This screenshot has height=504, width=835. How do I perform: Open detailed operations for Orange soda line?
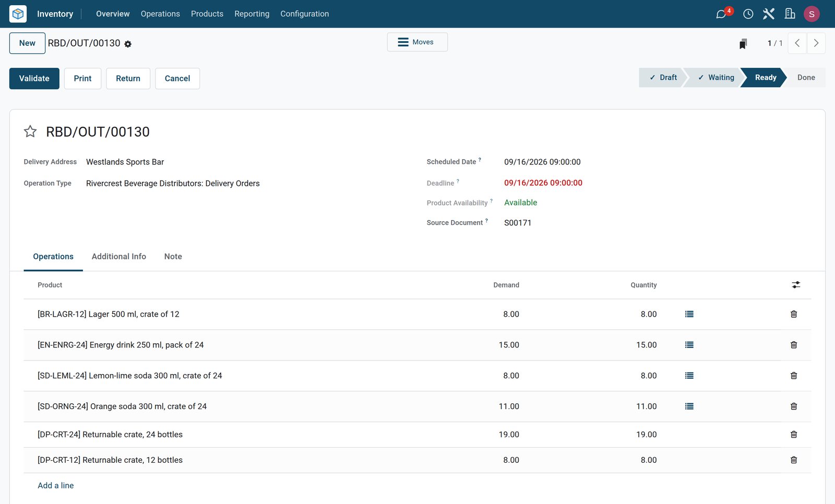(x=689, y=406)
